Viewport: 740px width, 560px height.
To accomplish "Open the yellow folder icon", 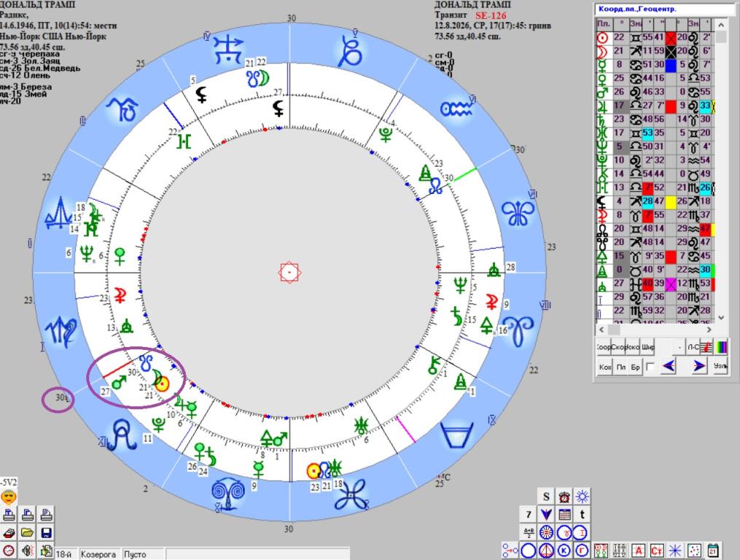I will [28, 532].
